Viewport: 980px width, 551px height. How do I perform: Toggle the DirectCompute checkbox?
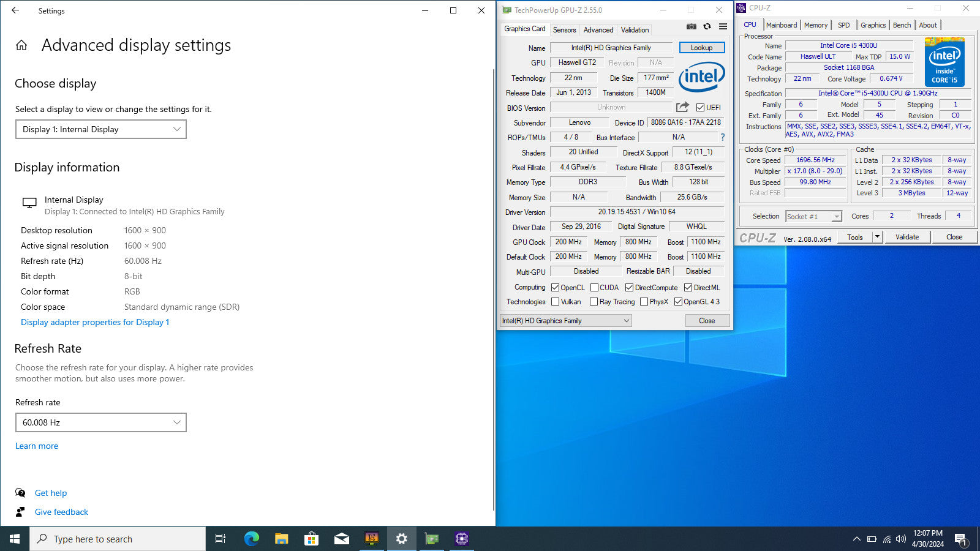tap(629, 287)
